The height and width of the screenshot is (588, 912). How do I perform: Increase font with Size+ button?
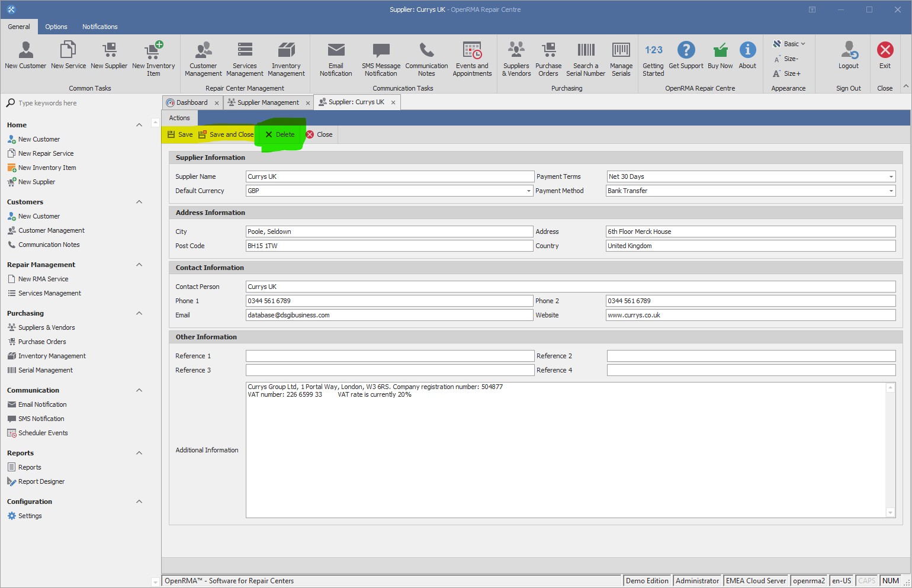click(786, 73)
